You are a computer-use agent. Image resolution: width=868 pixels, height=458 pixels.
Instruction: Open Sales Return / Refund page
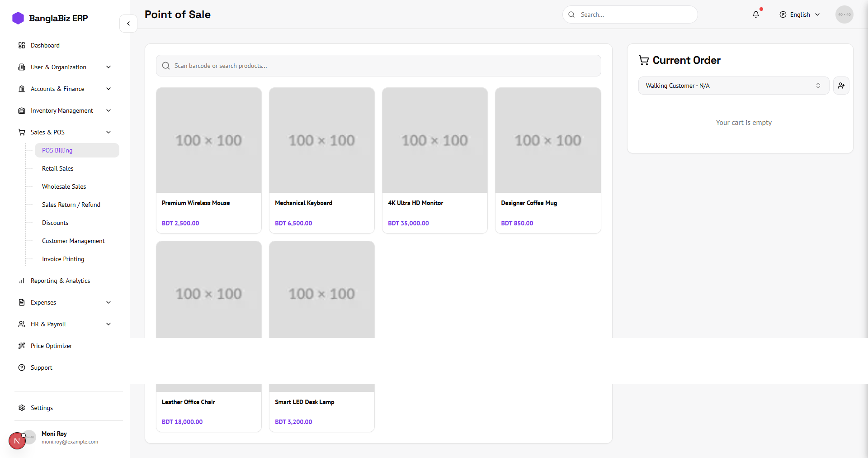[x=71, y=205]
